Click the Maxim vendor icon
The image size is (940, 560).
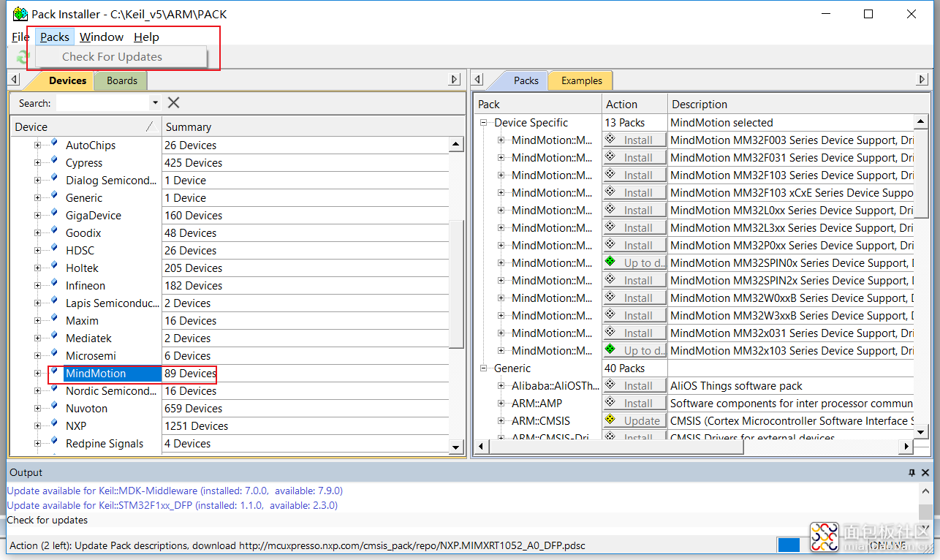pos(54,319)
